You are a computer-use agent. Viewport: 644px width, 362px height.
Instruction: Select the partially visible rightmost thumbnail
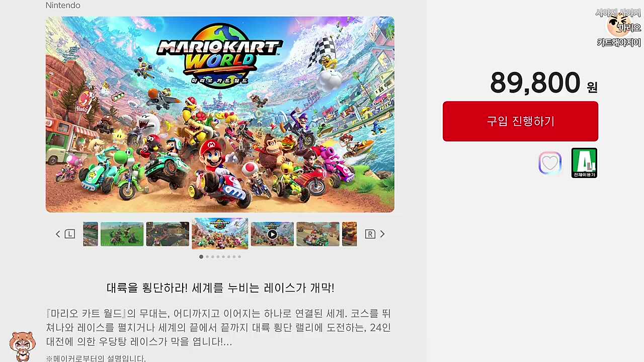(x=349, y=234)
